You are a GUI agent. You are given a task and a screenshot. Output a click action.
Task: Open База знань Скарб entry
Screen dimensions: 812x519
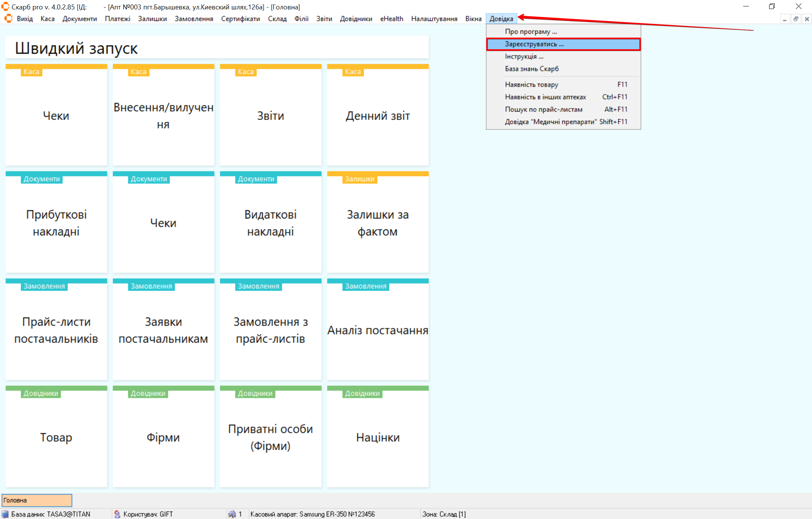coord(531,69)
